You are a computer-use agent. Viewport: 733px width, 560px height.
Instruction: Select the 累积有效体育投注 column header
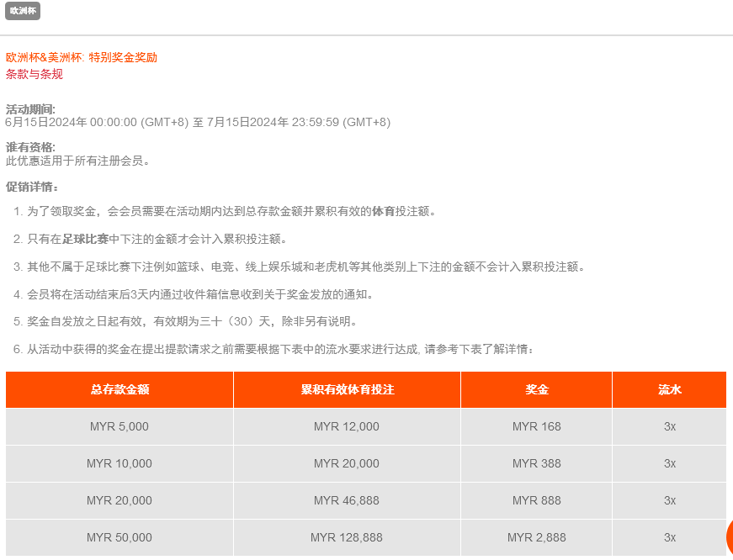point(347,390)
